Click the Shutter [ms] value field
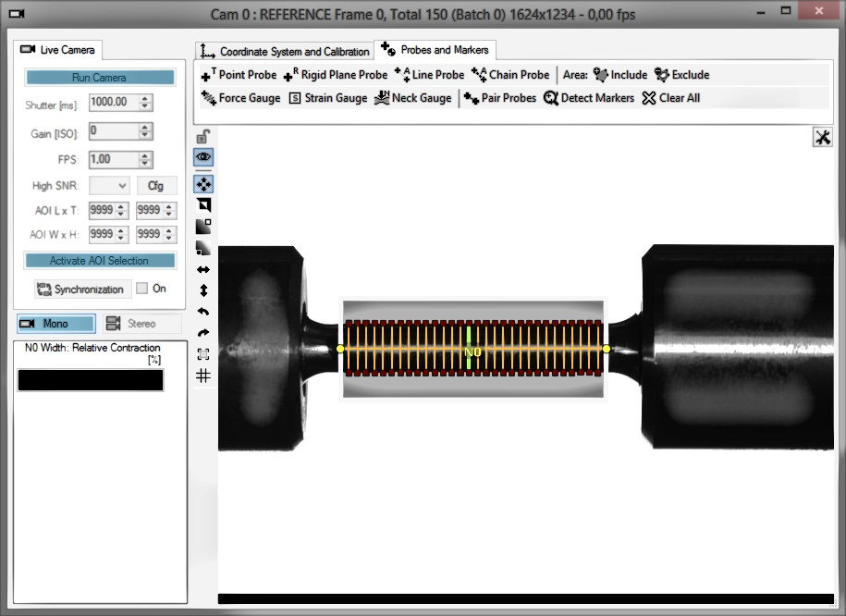 114,102
